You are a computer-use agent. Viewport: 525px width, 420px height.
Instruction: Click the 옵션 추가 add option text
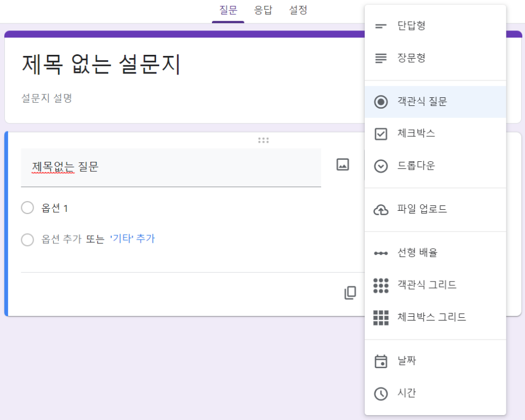pos(61,239)
